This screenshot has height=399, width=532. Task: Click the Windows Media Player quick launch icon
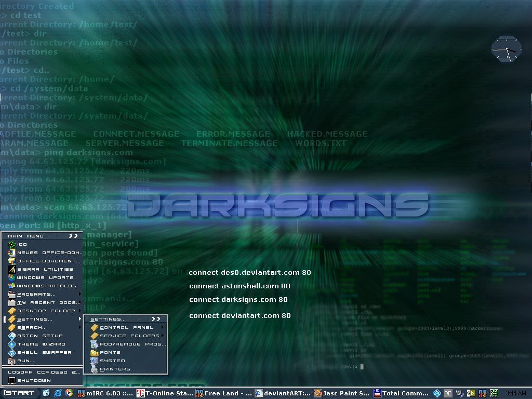[69, 393]
